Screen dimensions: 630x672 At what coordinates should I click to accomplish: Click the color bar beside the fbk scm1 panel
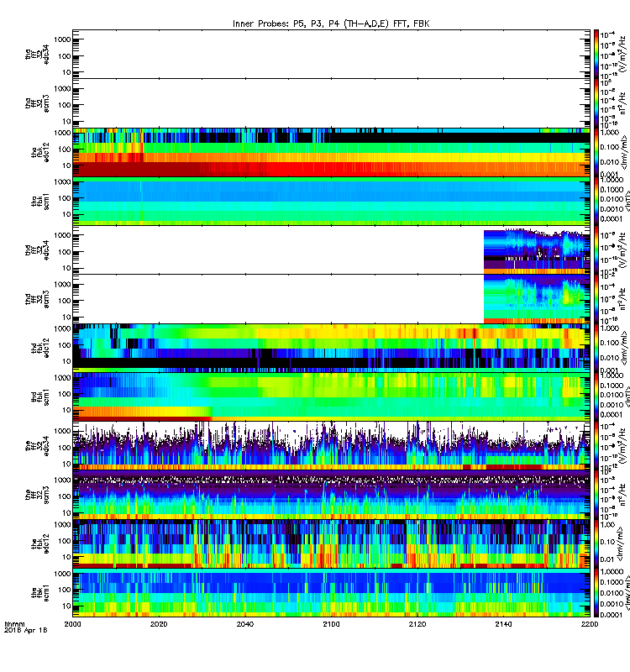[x=596, y=593]
